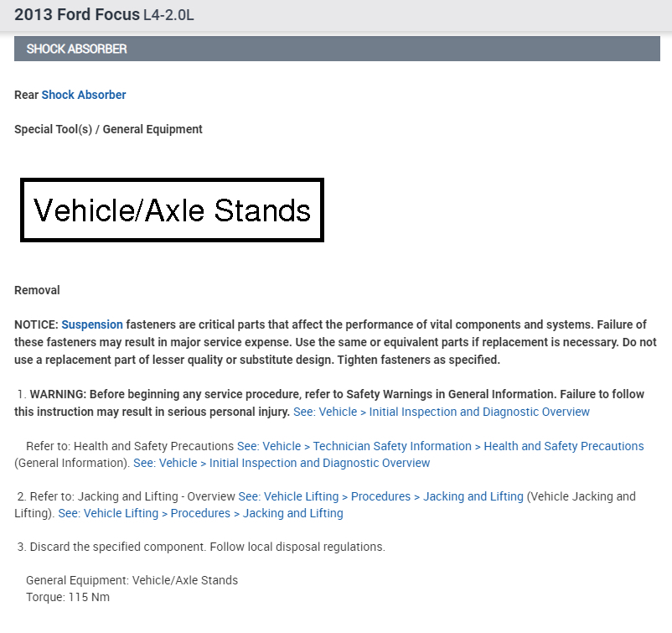This screenshot has width=672, height=633.
Task: Click the bold NOTICE label
Action: click(36, 324)
